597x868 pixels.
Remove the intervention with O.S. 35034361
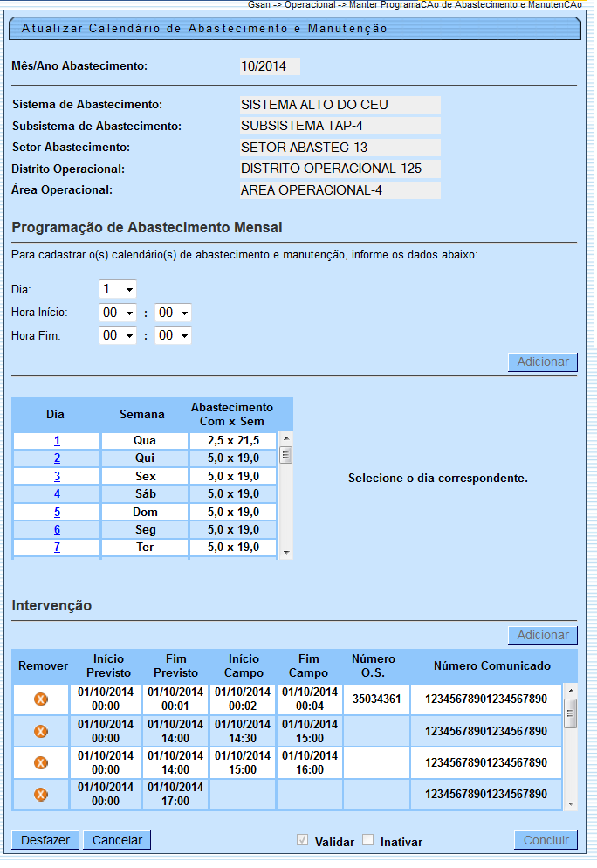point(40,699)
